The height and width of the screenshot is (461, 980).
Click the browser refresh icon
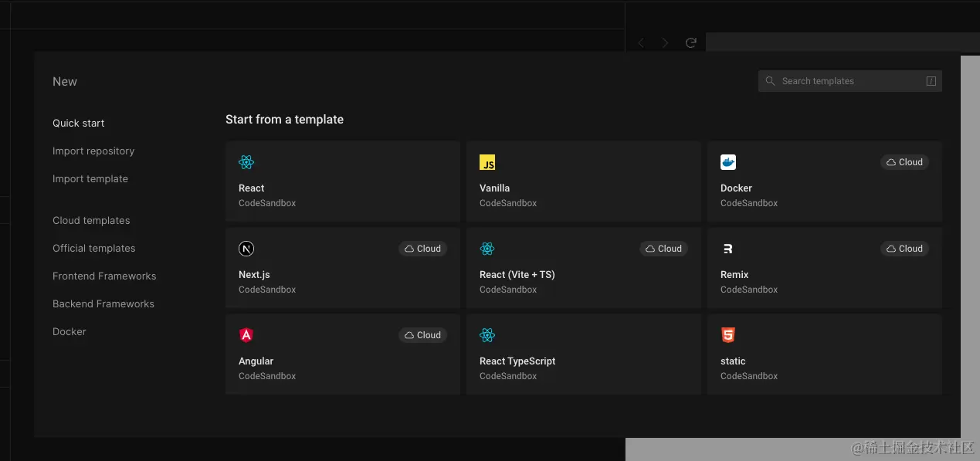tap(691, 43)
